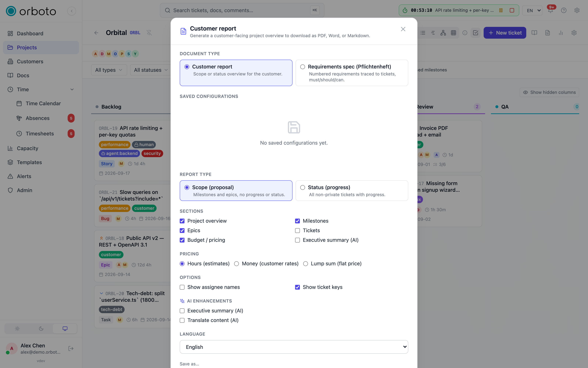Open the EN language selector
Viewport: 588px width, 368px height.
coord(532,10)
